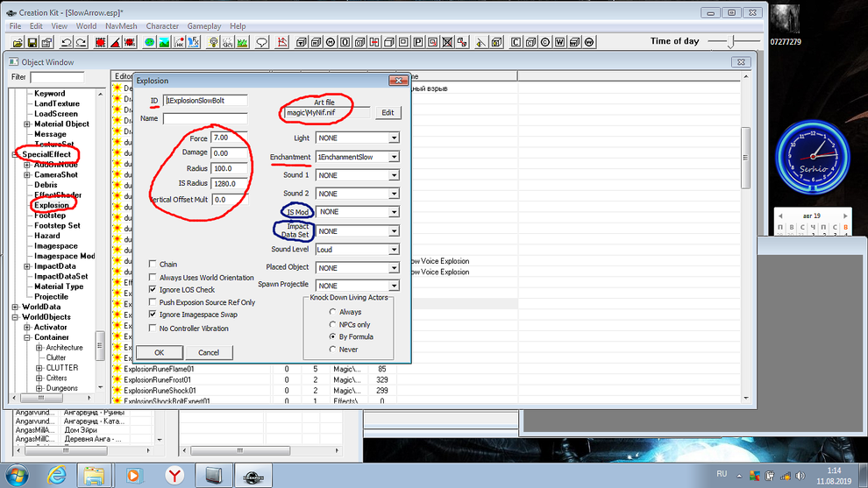The image size is (868, 488).
Task: Uncheck Ignore LOS Check
Action: pyautogui.click(x=153, y=289)
